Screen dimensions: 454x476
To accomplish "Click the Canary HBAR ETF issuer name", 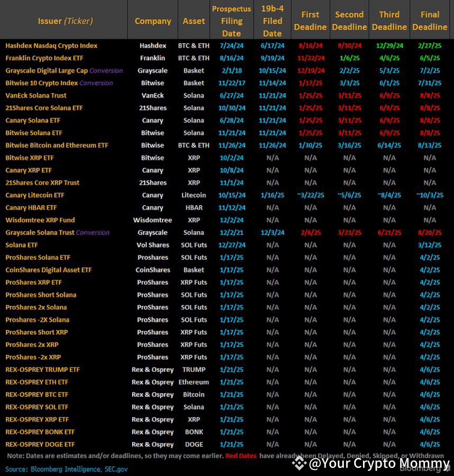I will pyautogui.click(x=31, y=208).
